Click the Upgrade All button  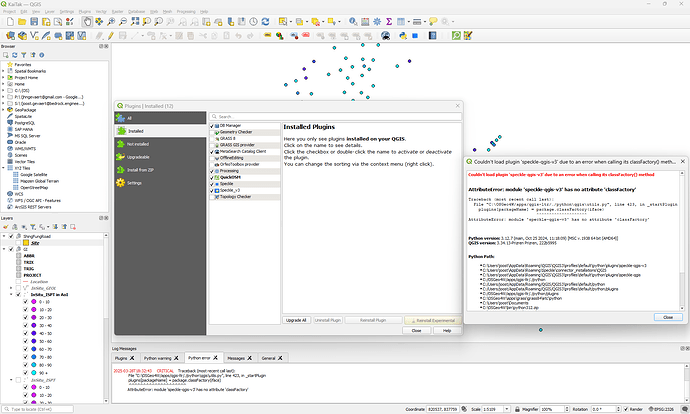coord(296,320)
